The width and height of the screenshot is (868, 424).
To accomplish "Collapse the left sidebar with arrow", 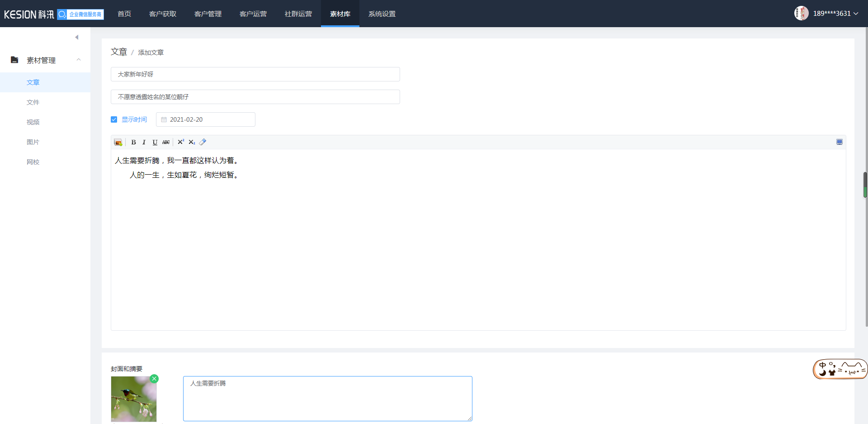I will click(x=76, y=37).
